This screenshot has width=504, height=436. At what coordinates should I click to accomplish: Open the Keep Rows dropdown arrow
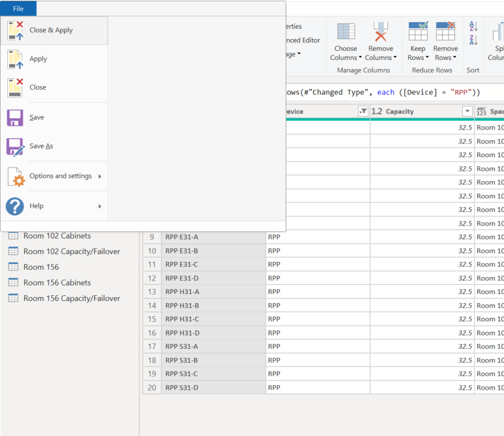coord(427,57)
